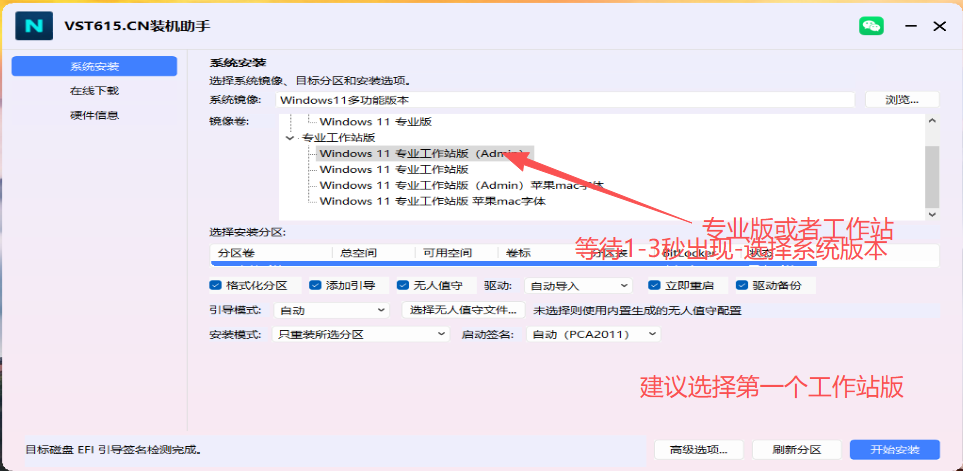Open the 引导模式 自动 dropdown
This screenshot has height=471, width=963.
(331, 310)
